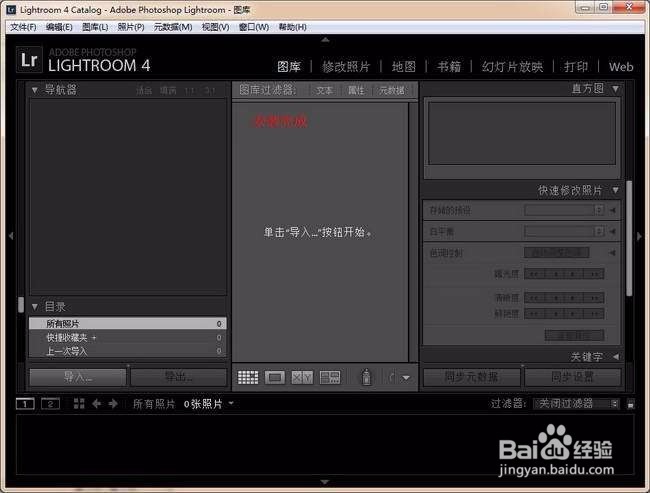Viewport: 650px width, 493px height.
Task: Click the 导出... export button
Action: pos(179,377)
